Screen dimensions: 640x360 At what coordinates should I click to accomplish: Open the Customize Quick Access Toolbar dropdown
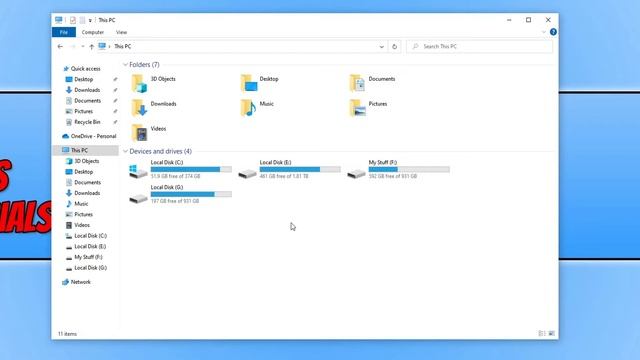click(x=90, y=20)
